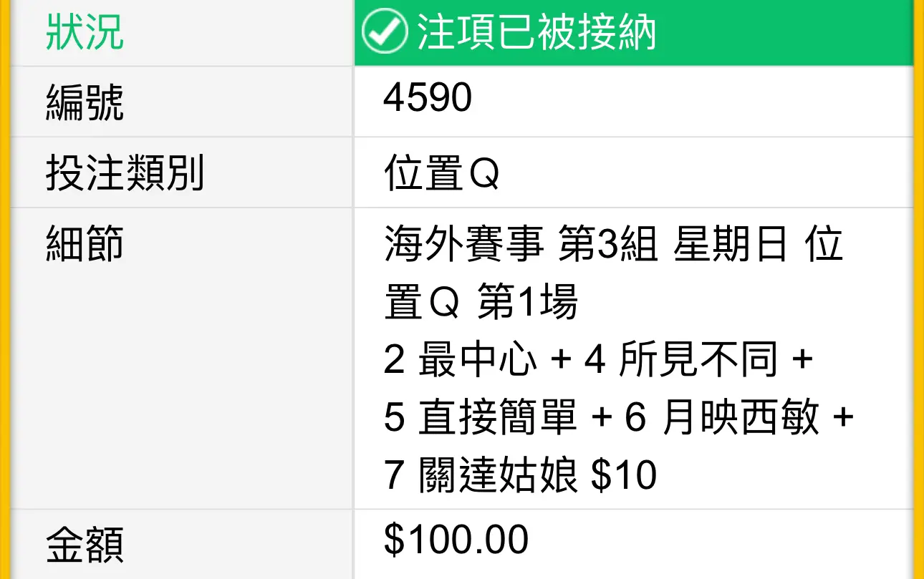The image size is (924, 579).
Task: Click the 投注類別 row label
Action: (x=125, y=172)
